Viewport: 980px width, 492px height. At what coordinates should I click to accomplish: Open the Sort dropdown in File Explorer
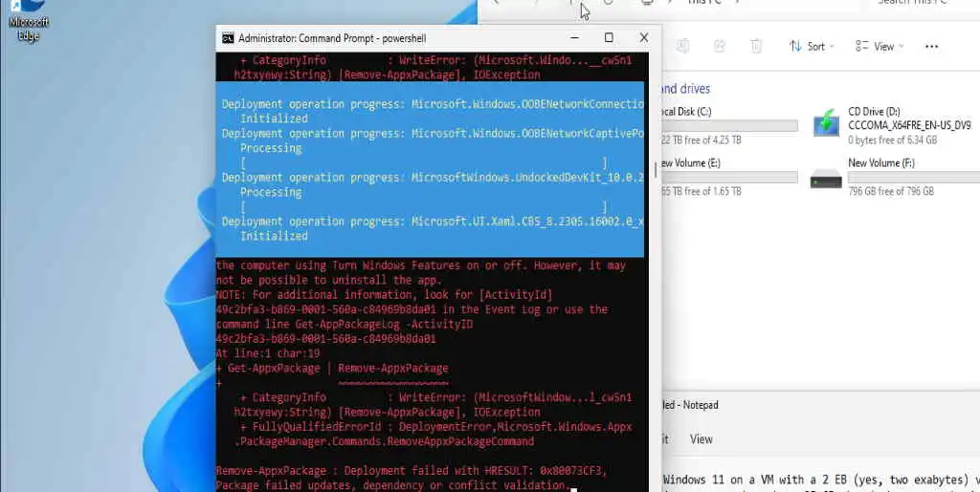[x=812, y=46]
